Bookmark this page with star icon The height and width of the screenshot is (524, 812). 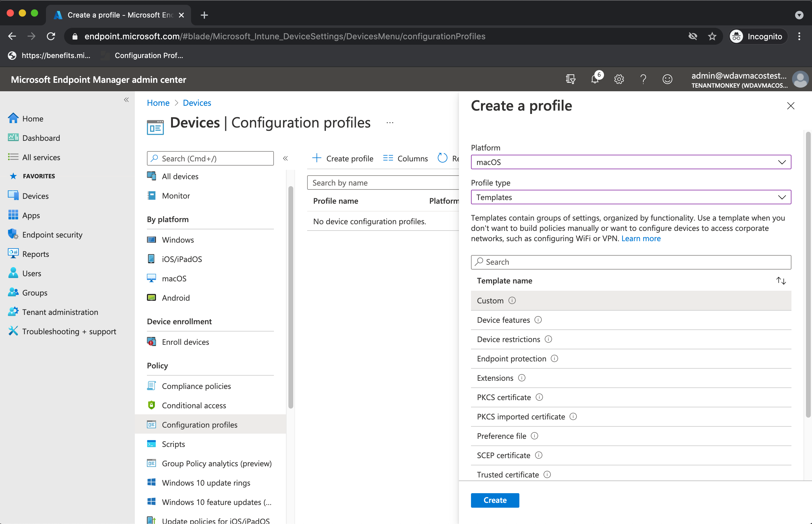(x=712, y=36)
